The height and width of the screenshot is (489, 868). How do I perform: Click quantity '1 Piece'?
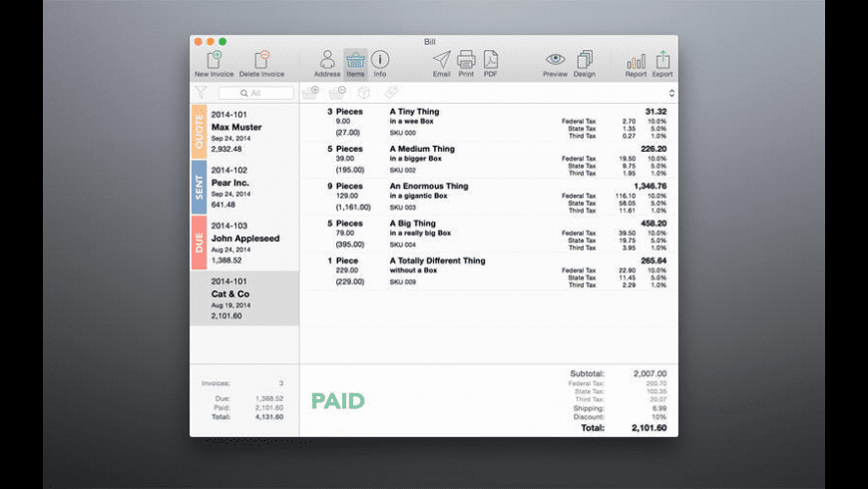pos(343,260)
